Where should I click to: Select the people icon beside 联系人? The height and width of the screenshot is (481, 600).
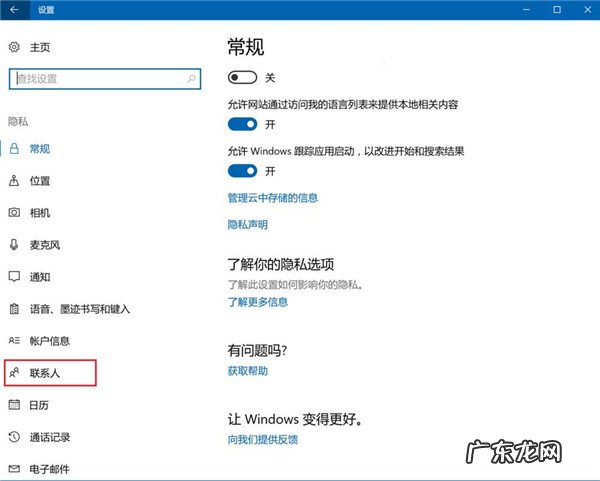(14, 372)
